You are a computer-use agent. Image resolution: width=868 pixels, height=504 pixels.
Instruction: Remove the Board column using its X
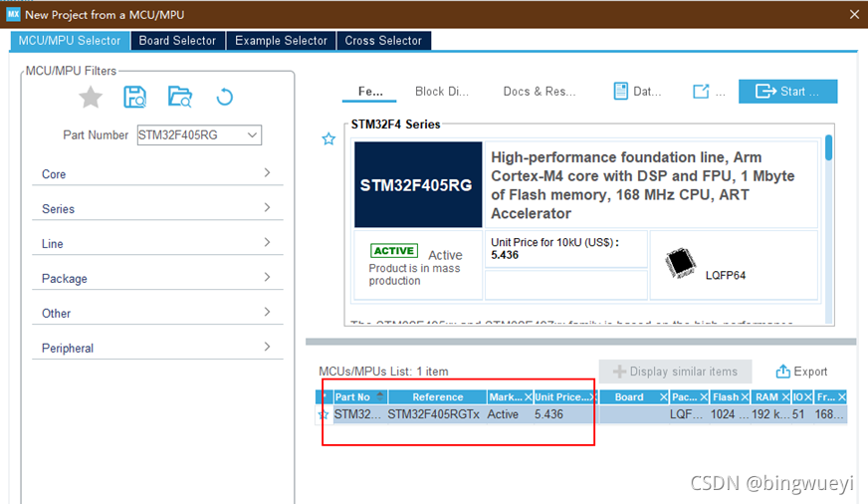click(664, 397)
